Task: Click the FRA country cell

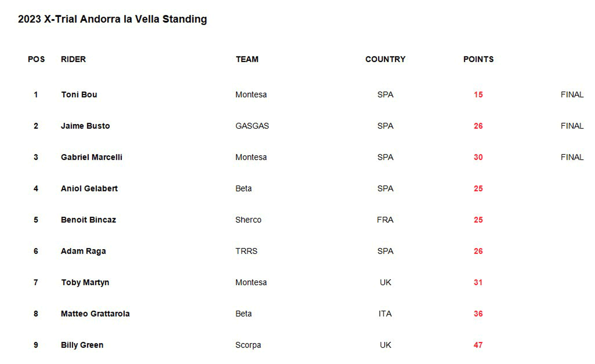Action: coord(385,220)
